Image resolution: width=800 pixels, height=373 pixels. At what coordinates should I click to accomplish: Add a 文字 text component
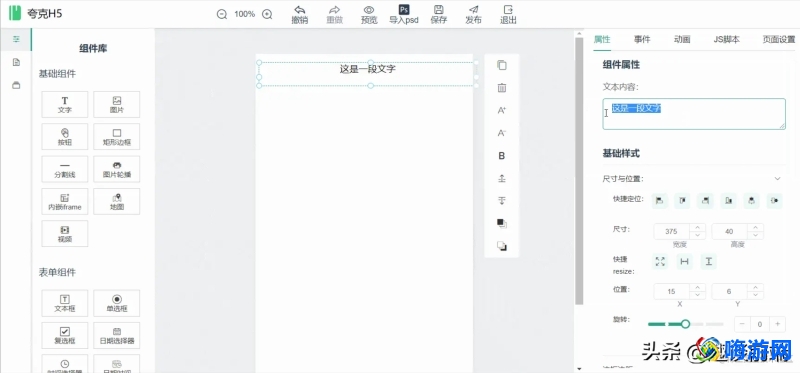point(65,105)
